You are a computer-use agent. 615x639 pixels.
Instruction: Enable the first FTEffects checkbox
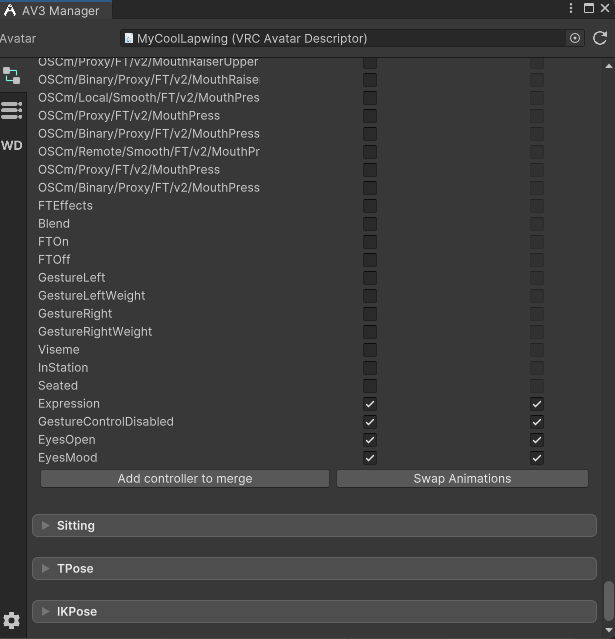click(370, 206)
